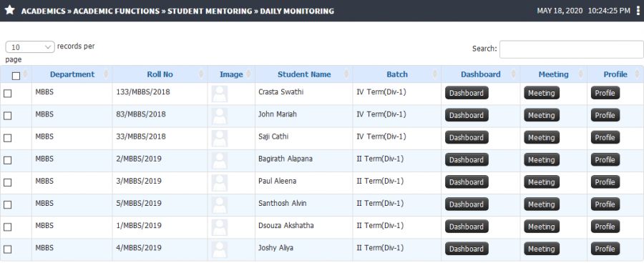The height and width of the screenshot is (263, 644).
Task: Check the box for roll 133/MBBS/2018
Action: [x=7, y=94]
